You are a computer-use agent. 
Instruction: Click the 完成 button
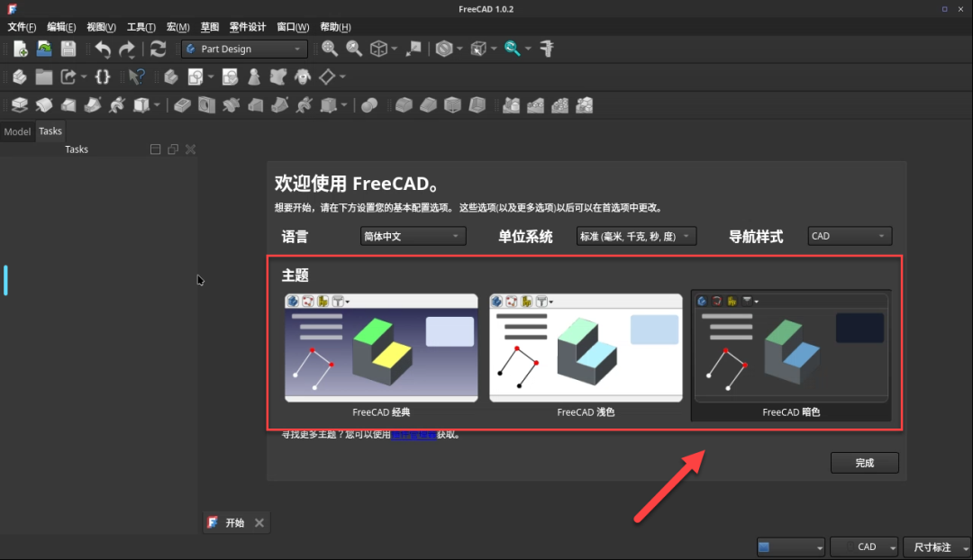tap(863, 462)
